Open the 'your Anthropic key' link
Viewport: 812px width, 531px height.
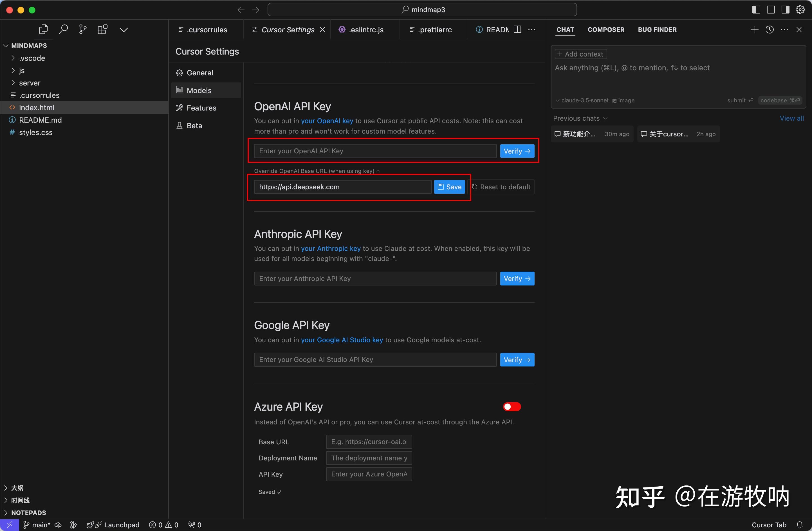coord(330,248)
